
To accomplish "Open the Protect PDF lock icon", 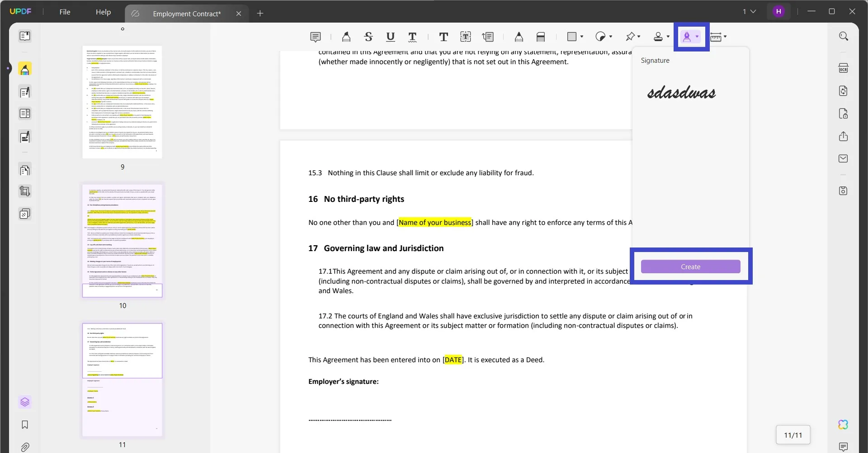I will [x=843, y=113].
